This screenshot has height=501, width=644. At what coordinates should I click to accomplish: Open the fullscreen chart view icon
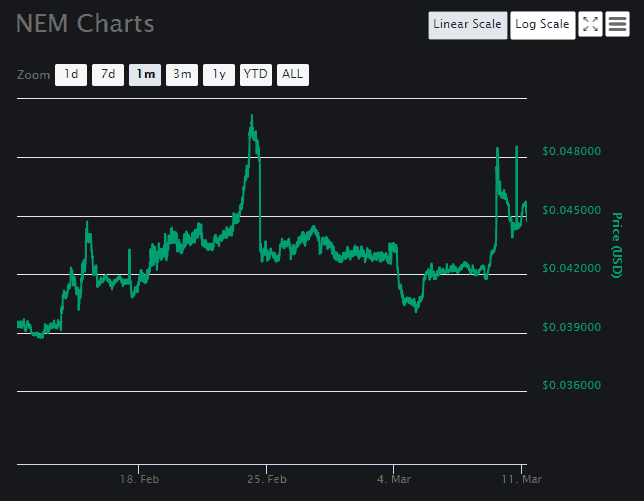590,24
